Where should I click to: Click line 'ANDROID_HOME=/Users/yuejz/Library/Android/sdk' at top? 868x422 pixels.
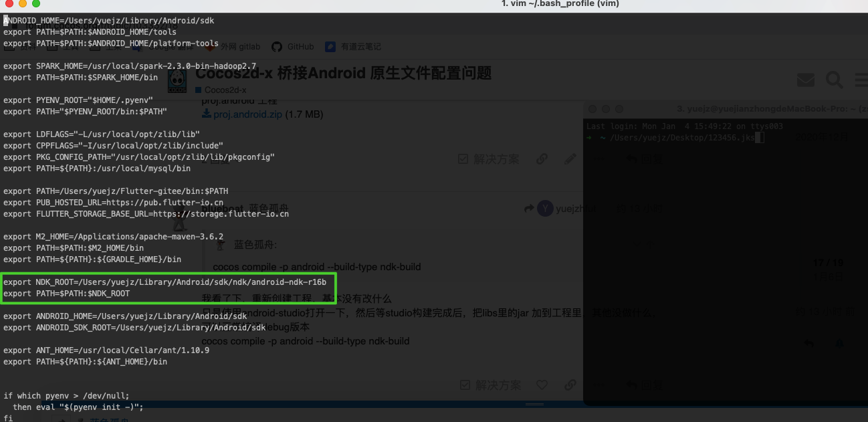point(109,20)
